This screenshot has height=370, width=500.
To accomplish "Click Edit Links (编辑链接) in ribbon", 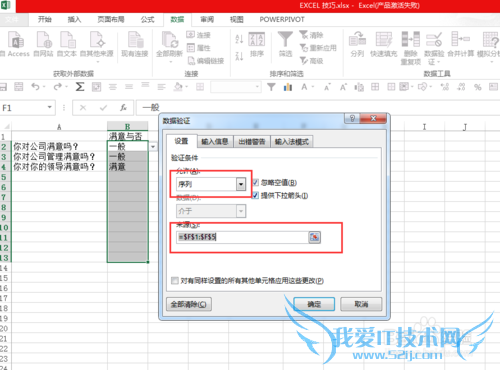I will click(x=206, y=61).
